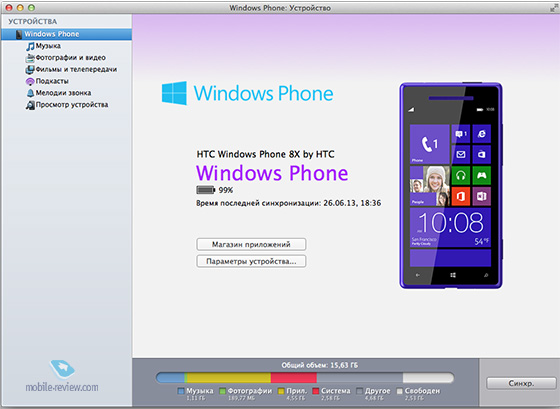Open the Подкасты section
The height and width of the screenshot is (409, 560).
click(52, 81)
